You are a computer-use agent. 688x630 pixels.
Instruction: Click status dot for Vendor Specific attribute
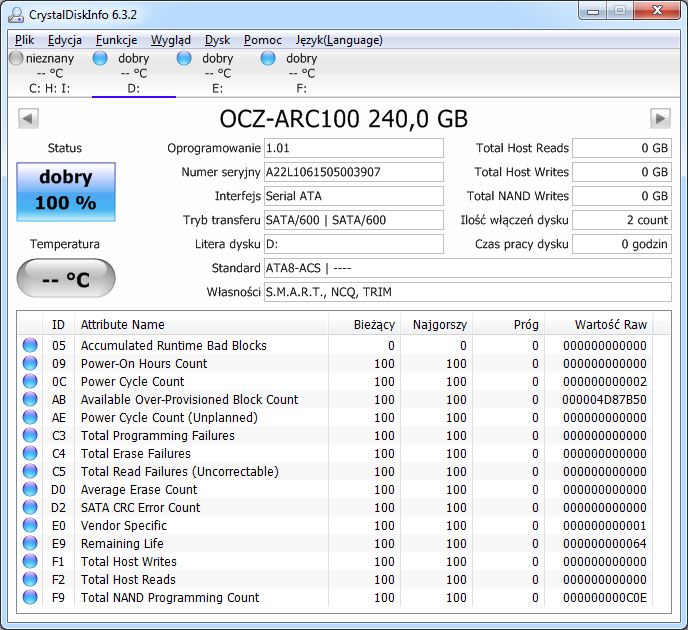point(30,525)
